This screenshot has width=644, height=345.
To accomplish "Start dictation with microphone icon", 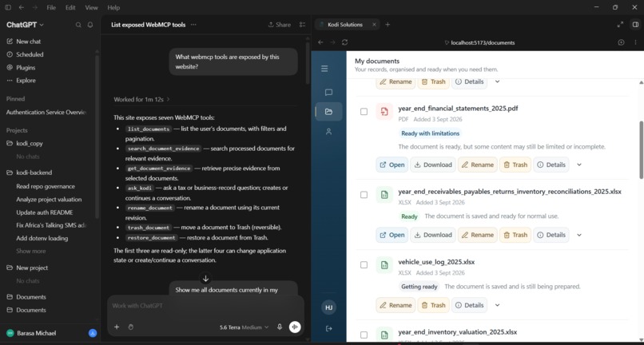I will pos(280,327).
